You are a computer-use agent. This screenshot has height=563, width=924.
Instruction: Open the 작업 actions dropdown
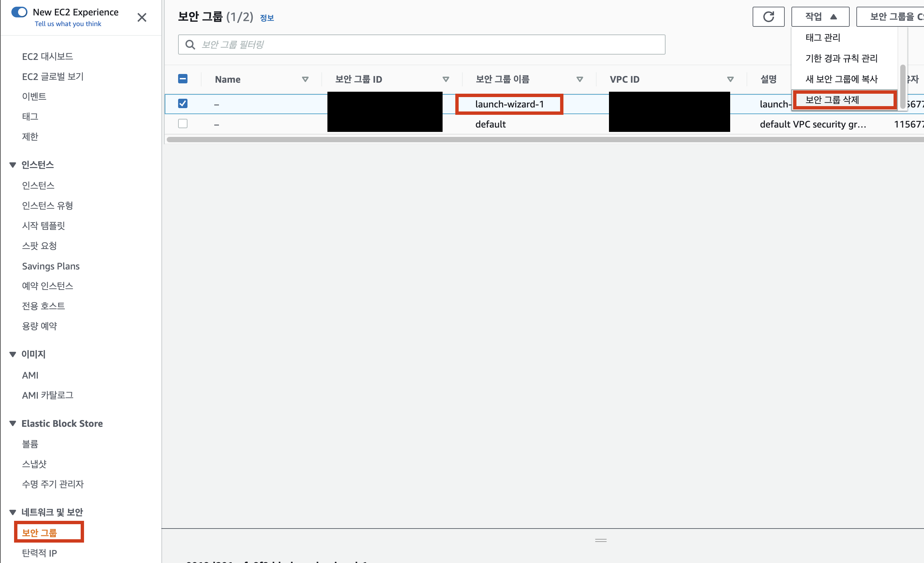tap(820, 16)
